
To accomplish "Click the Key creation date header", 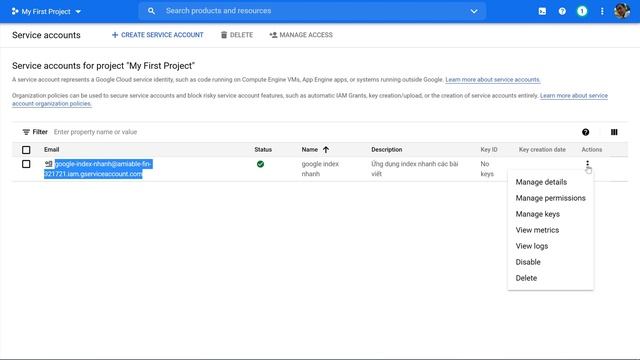I will (542, 149).
